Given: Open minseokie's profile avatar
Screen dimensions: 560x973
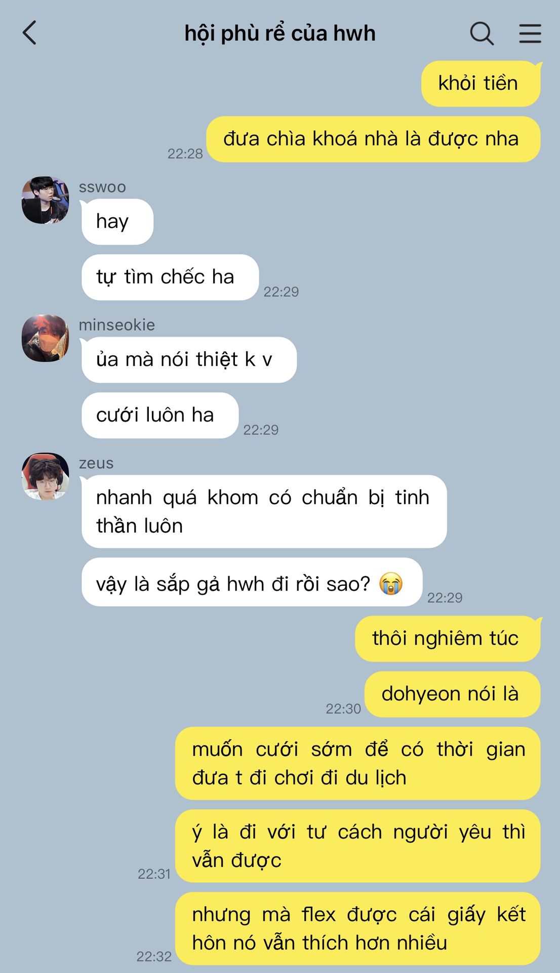Looking at the screenshot, I should [45, 338].
